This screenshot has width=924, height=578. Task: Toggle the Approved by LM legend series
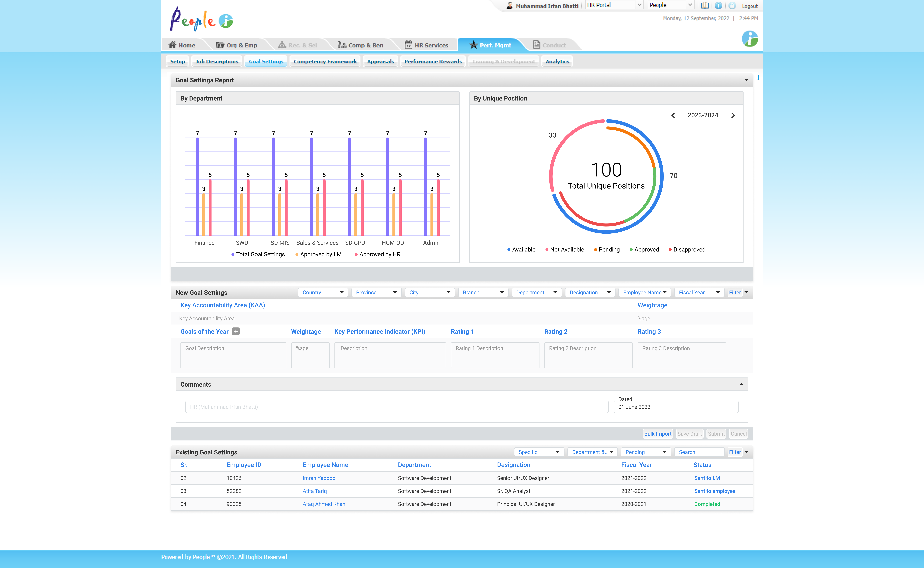point(318,255)
